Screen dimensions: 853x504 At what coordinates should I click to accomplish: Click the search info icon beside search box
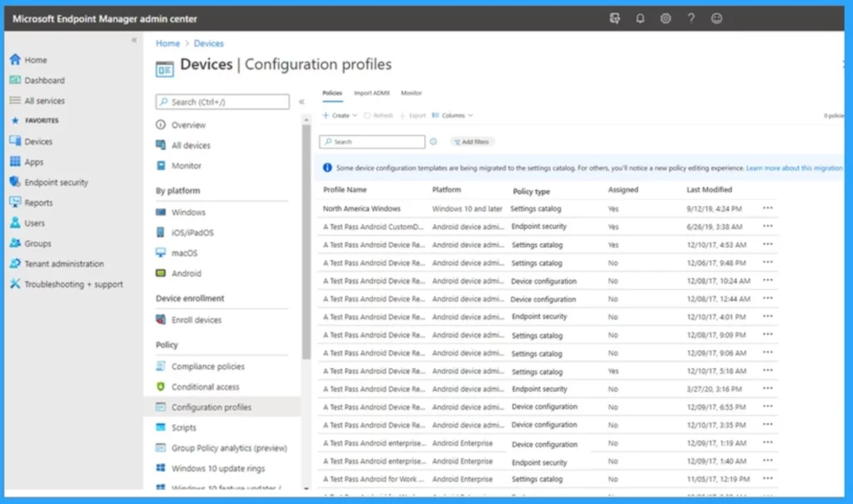[x=433, y=142]
